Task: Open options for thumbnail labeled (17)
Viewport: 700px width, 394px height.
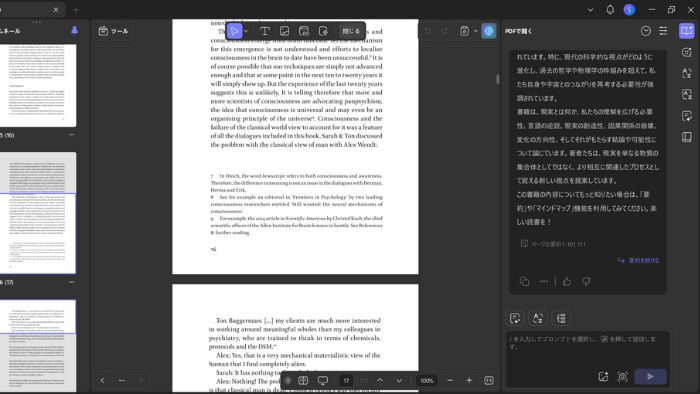Action: click(x=72, y=282)
